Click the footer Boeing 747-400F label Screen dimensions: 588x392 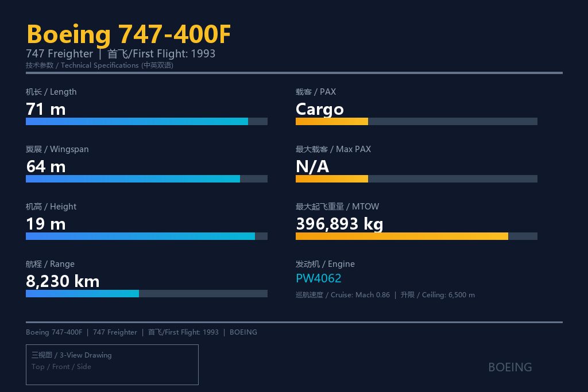pos(54,332)
